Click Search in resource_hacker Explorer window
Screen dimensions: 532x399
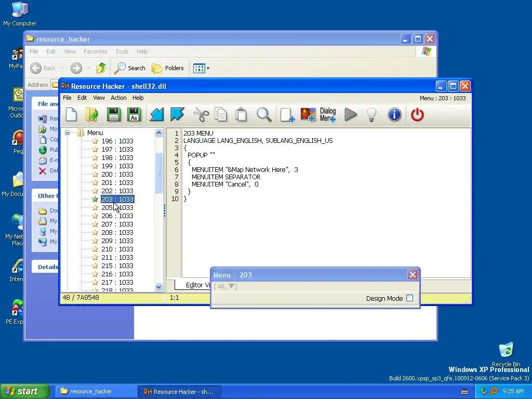[x=129, y=68]
